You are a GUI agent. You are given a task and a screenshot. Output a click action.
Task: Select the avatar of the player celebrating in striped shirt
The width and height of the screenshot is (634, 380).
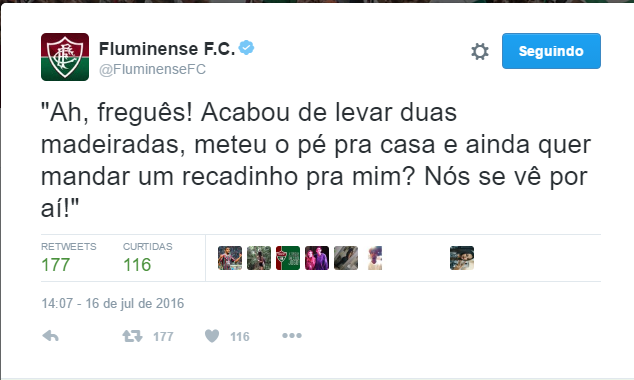230,258
